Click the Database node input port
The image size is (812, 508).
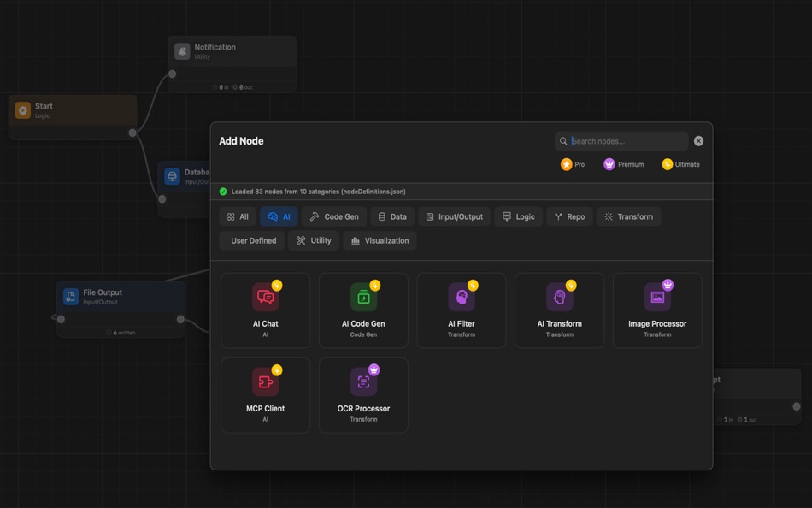[162, 199]
